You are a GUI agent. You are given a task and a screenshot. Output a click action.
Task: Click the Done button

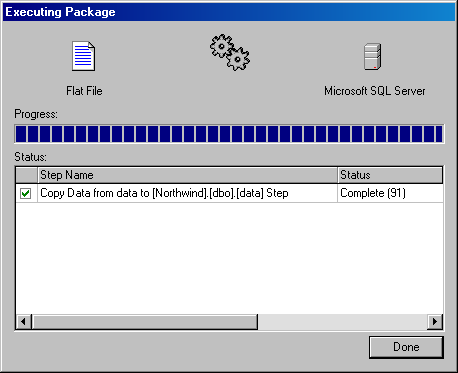[x=406, y=347]
